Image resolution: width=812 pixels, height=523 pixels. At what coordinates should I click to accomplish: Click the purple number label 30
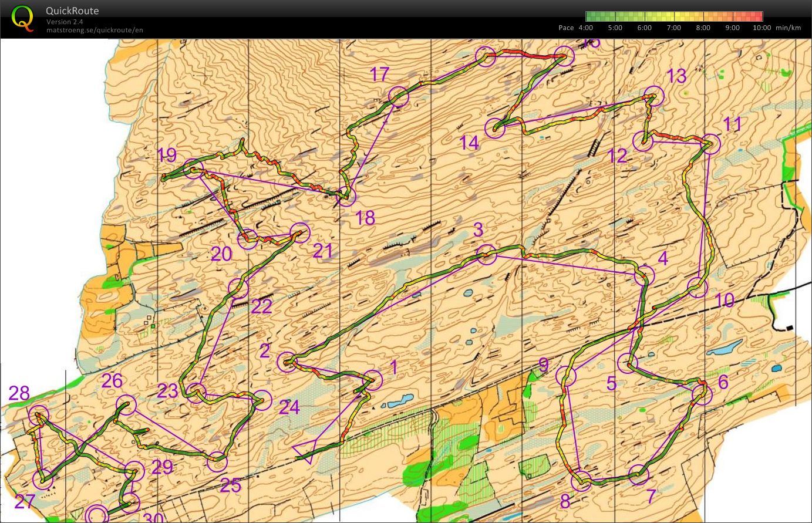click(x=154, y=518)
